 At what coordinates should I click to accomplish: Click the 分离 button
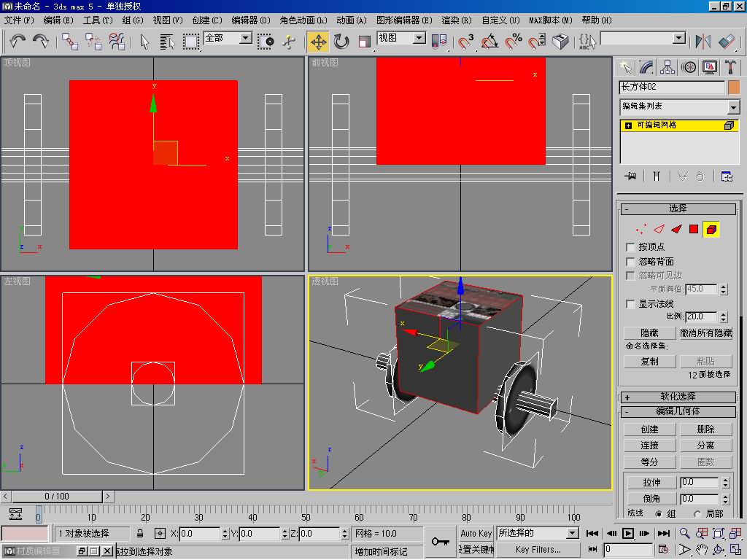point(705,446)
